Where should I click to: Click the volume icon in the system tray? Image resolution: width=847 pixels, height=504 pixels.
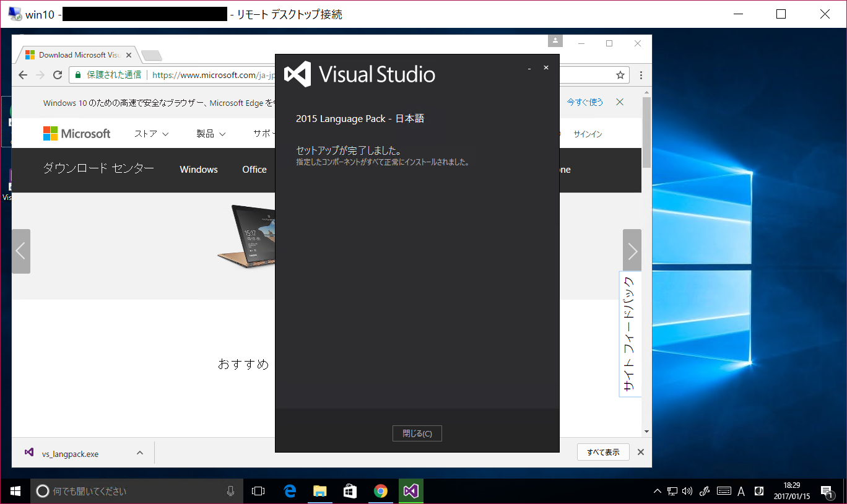click(687, 490)
